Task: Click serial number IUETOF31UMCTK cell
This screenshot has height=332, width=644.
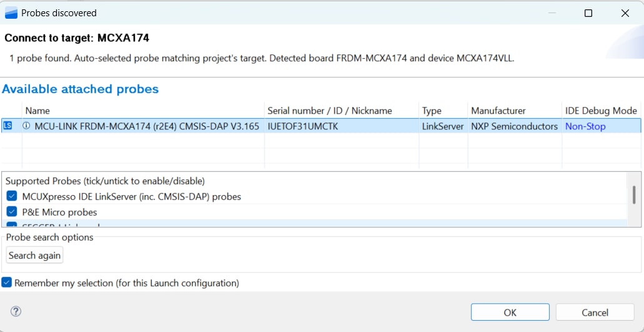Action: point(341,126)
